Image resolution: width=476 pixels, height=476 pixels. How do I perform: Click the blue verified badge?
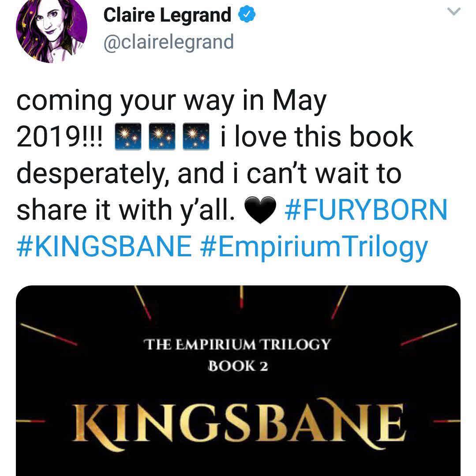click(247, 15)
